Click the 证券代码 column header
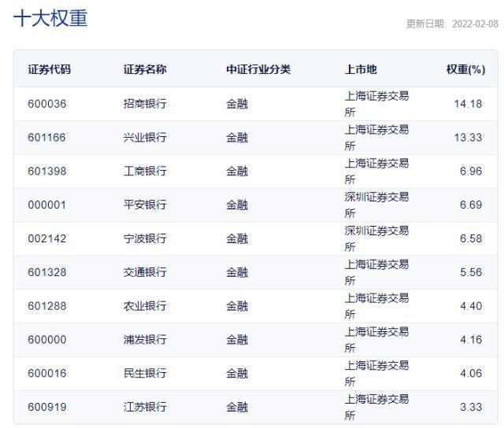 tap(49, 69)
